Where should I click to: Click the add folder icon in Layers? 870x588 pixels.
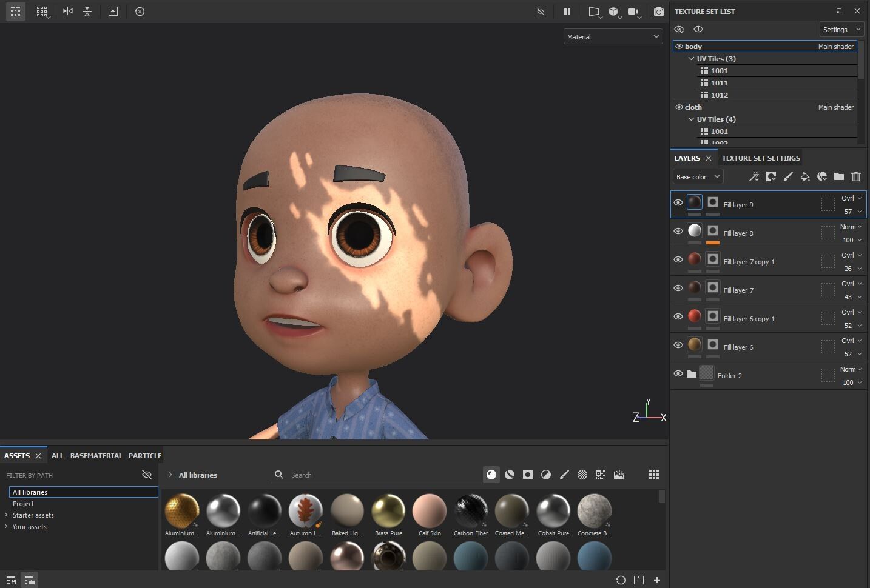pos(839,176)
